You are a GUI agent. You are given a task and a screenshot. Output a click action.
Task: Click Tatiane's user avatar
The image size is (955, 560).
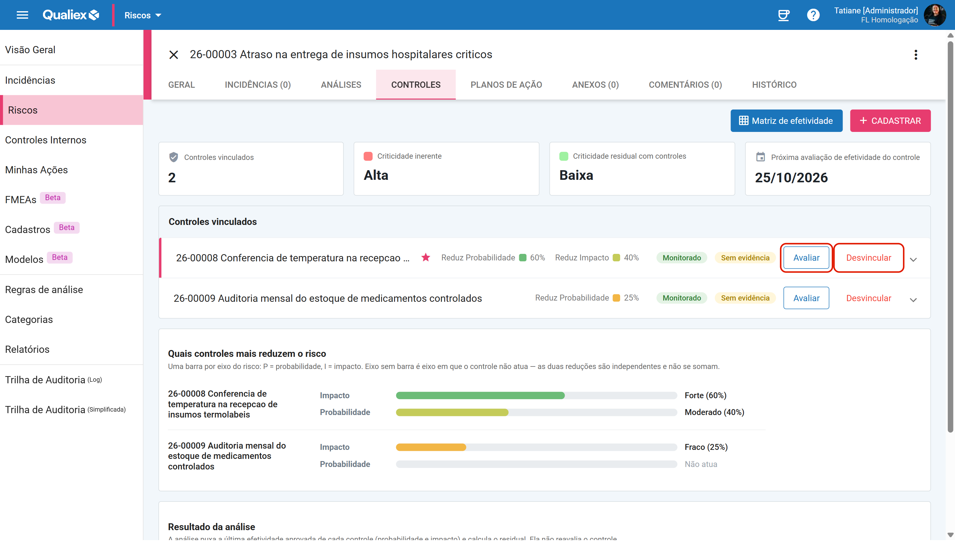[x=934, y=15]
